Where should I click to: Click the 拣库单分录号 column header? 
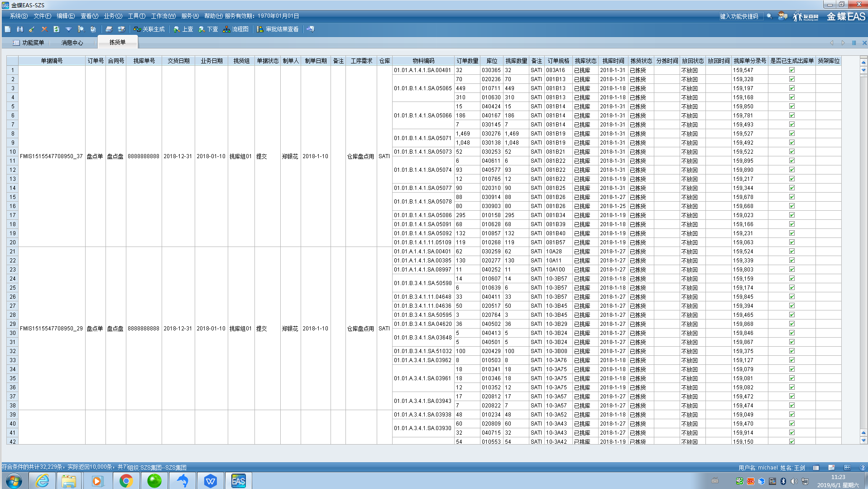[x=750, y=61]
